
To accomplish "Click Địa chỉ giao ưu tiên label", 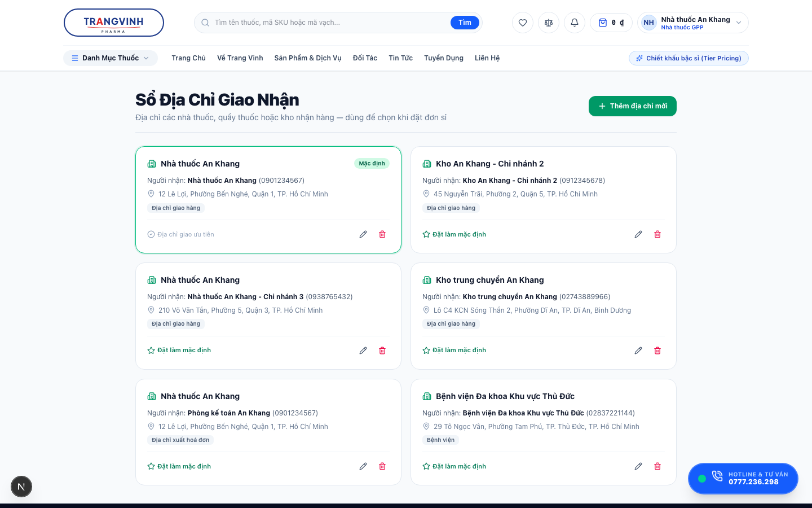I will (181, 234).
